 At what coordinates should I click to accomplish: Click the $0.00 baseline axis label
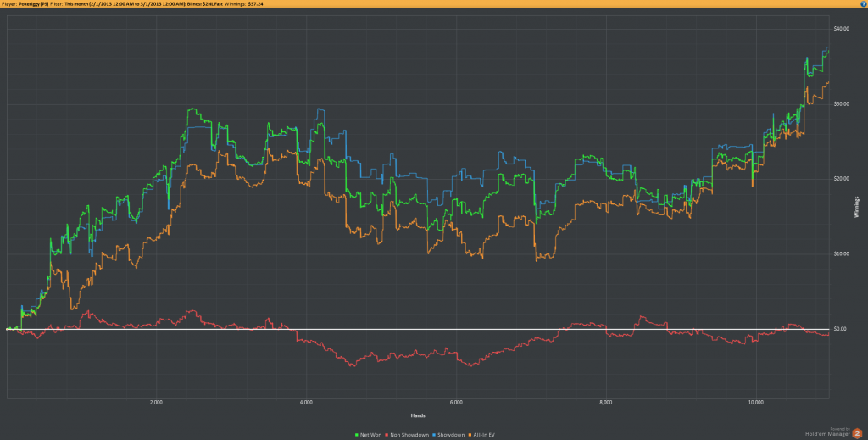coord(839,329)
